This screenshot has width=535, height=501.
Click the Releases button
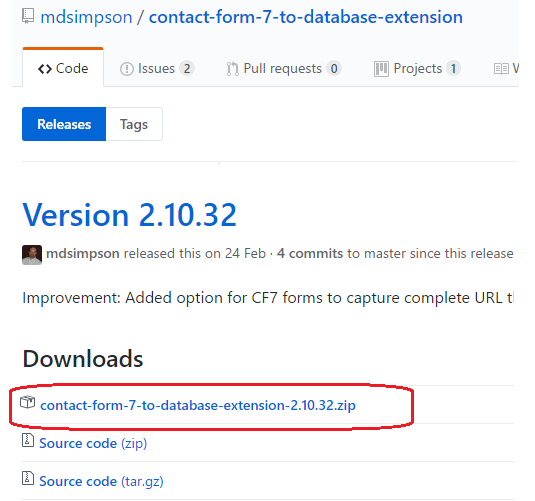(x=64, y=124)
